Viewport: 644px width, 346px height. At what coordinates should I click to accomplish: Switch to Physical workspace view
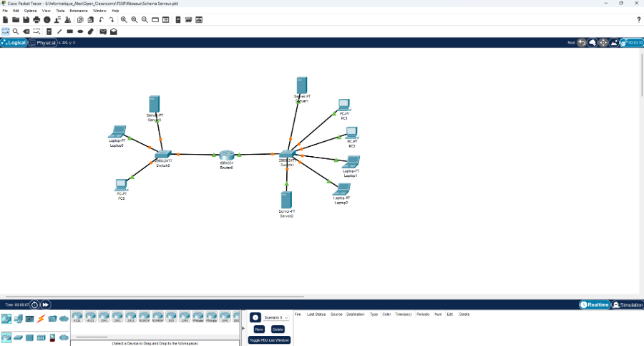pyautogui.click(x=43, y=43)
